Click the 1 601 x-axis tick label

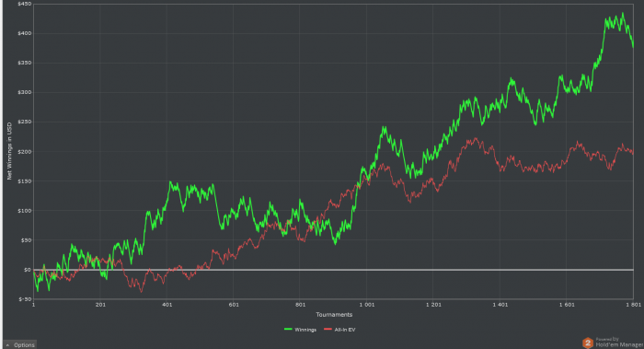point(567,305)
